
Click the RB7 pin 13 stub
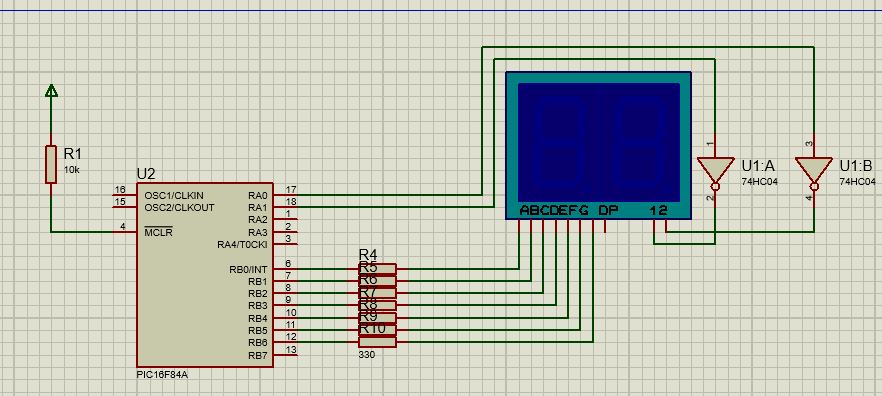point(286,354)
